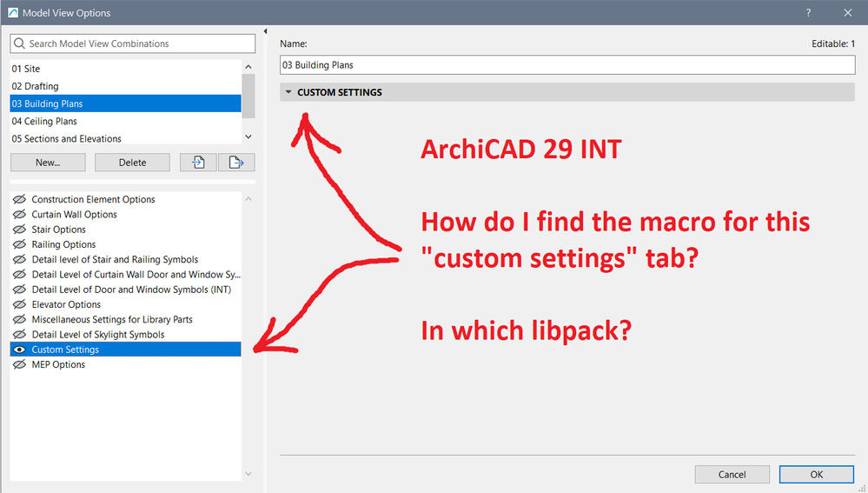Open Curtain Wall Options entry

pos(74,214)
